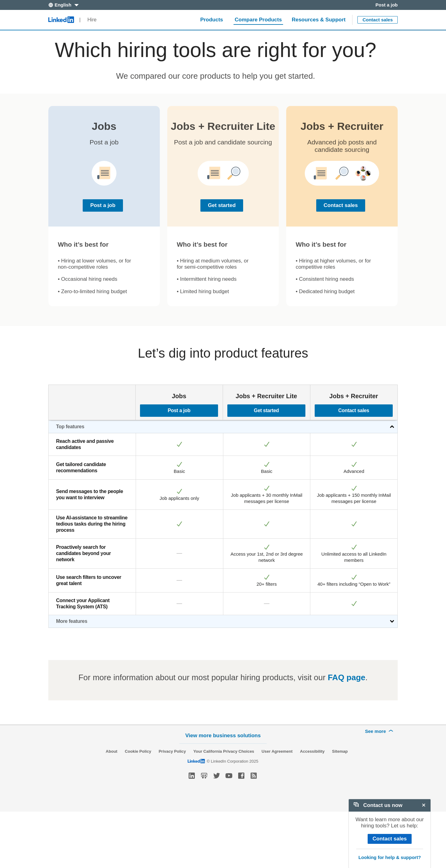Click the Facebook footer icon
This screenshot has width=446, height=868.
coord(241,776)
